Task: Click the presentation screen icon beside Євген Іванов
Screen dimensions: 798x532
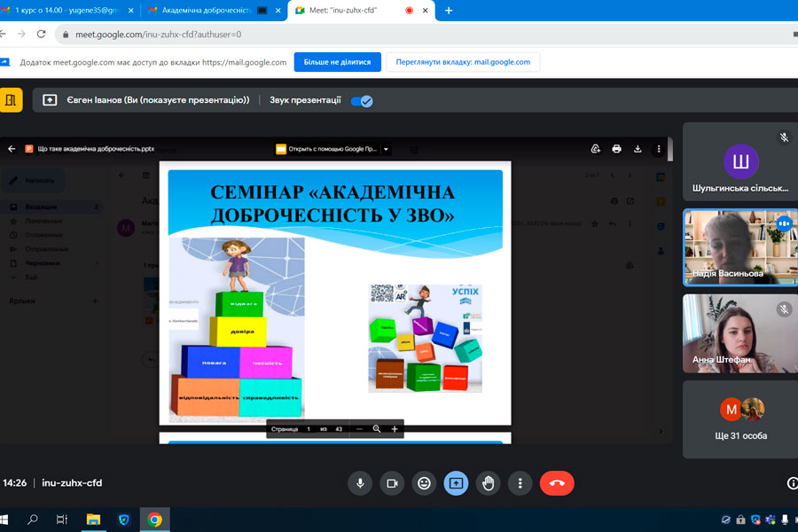Action: pyautogui.click(x=50, y=100)
